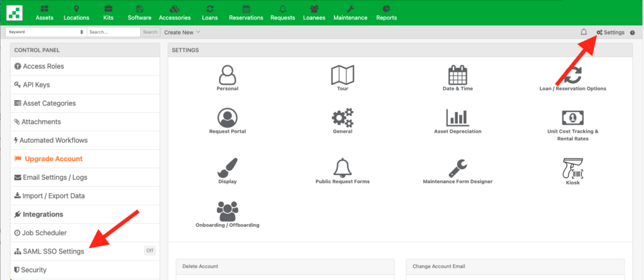The width and height of the screenshot is (644, 280).
Task: Click the Change Account Email panel header
Action: click(x=515, y=266)
